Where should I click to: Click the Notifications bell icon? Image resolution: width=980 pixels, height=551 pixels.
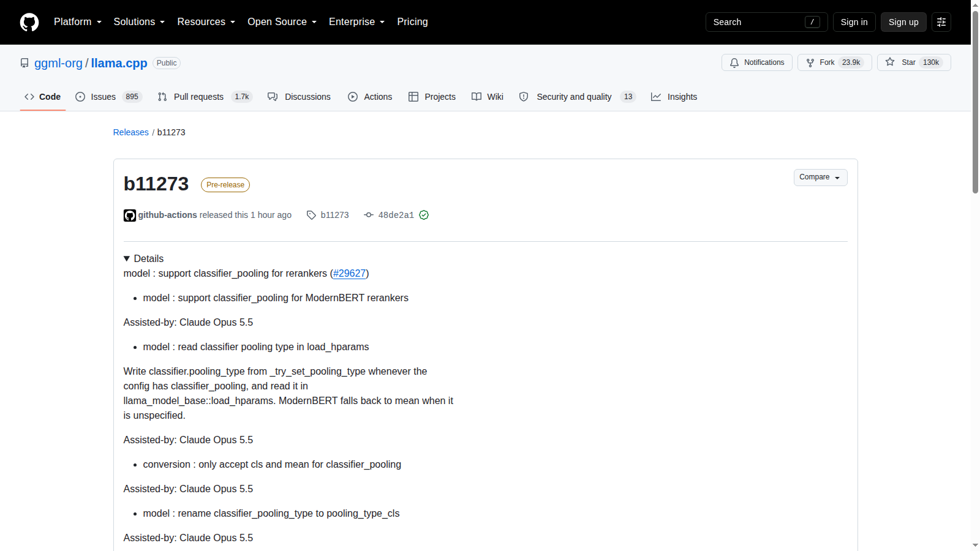(734, 62)
